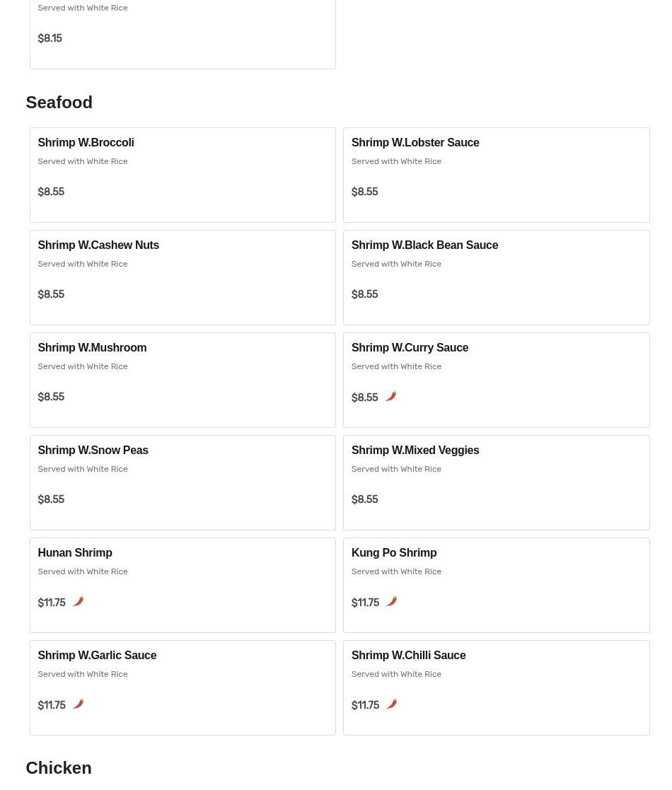Screen dimensions: 672x790
Task: Click the spicy pepper icon on Kung Po Shrimp
Action: click(x=392, y=602)
